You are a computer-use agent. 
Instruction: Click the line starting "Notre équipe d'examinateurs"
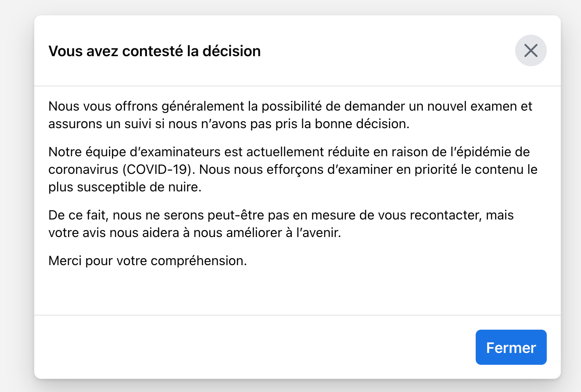click(x=289, y=152)
